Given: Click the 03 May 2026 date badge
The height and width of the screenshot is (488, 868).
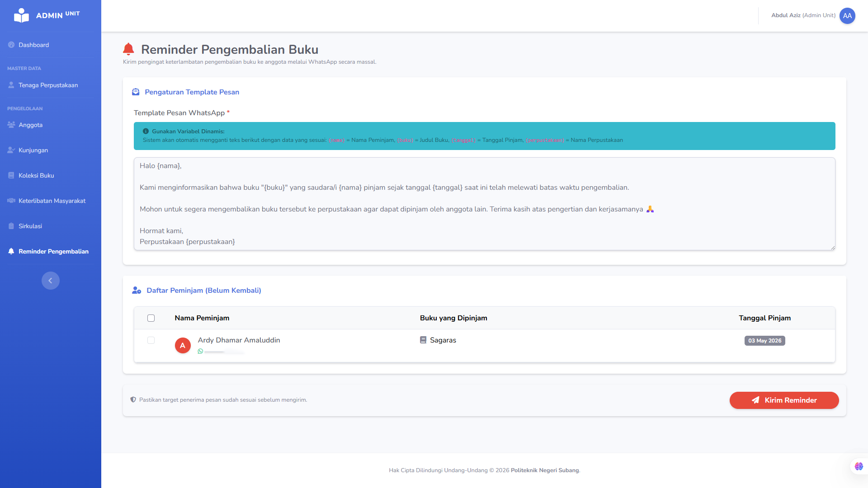Looking at the screenshot, I should [x=764, y=341].
